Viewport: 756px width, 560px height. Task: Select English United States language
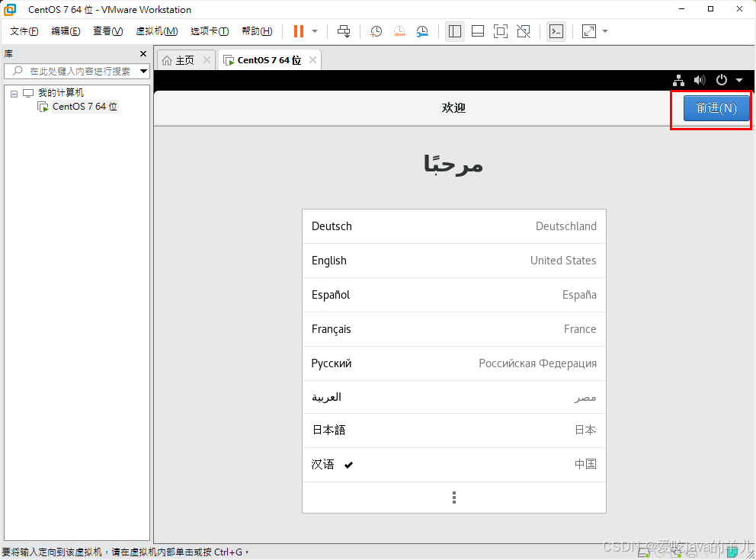click(453, 261)
